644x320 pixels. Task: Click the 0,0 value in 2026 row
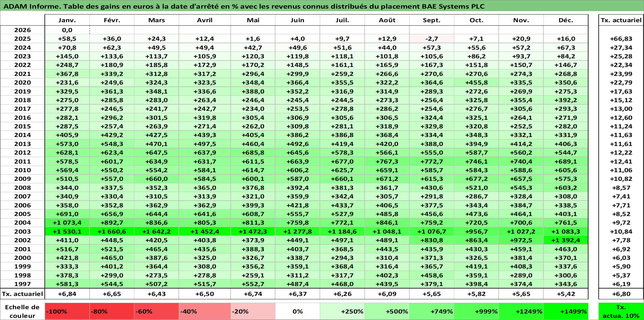(x=67, y=30)
